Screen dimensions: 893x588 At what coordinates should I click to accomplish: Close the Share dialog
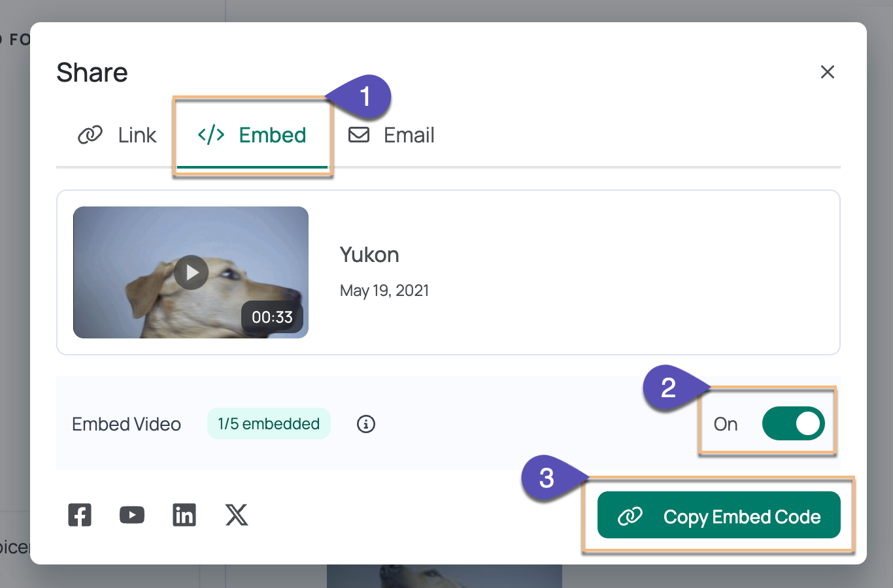coord(828,72)
